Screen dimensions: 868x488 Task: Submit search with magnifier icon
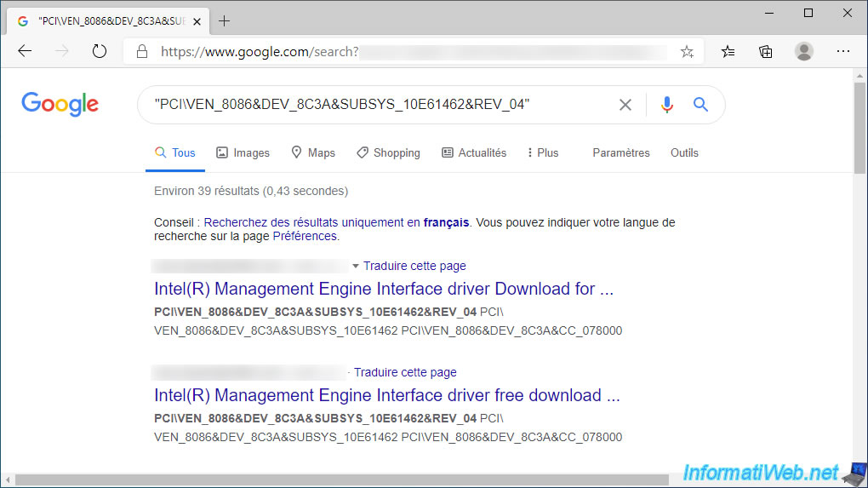701,104
